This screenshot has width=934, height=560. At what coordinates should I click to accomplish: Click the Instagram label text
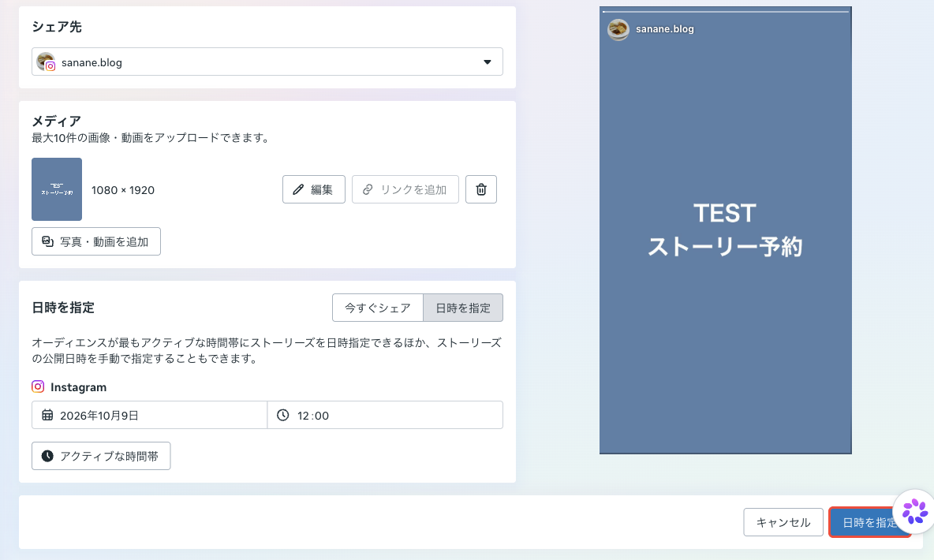click(x=79, y=387)
